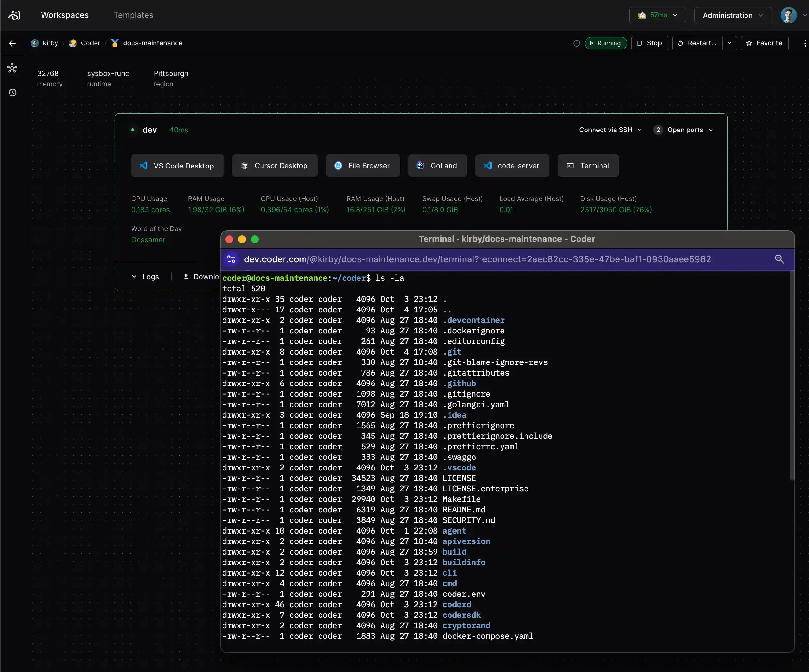Open the GoLand app

pos(437,166)
